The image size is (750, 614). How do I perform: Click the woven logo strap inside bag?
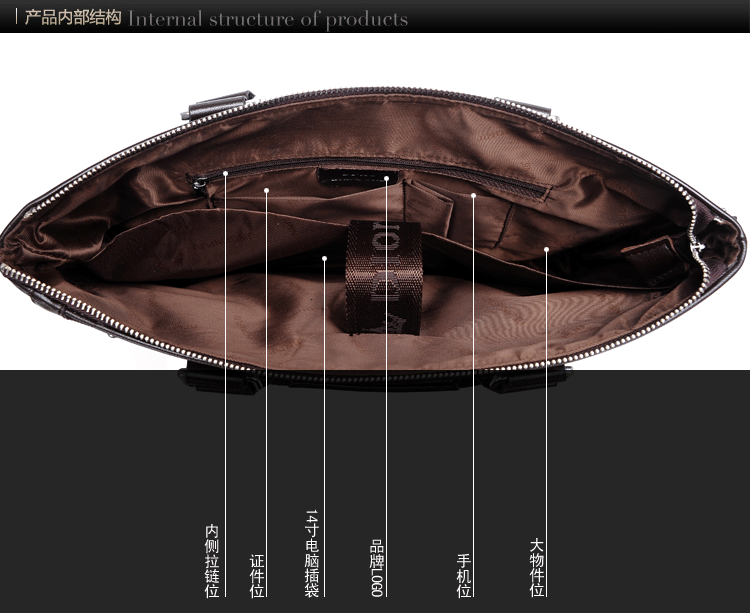click(384, 277)
